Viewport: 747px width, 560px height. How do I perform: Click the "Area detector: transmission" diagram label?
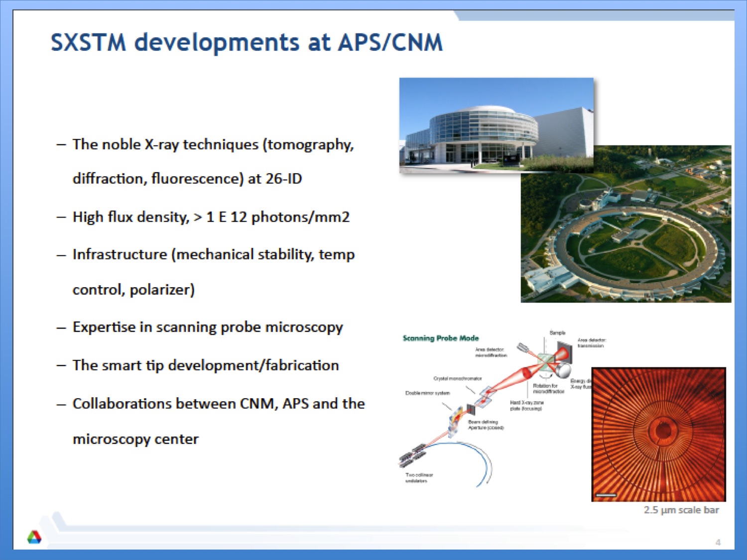(592, 342)
